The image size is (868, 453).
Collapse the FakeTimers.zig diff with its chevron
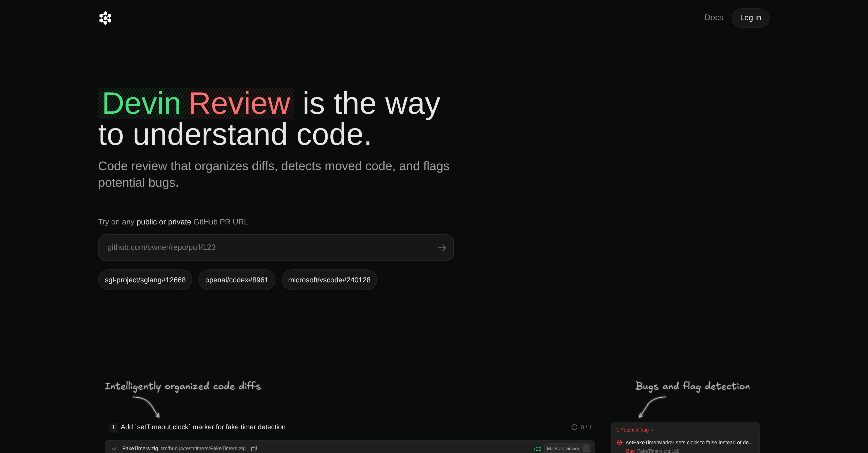point(114,449)
